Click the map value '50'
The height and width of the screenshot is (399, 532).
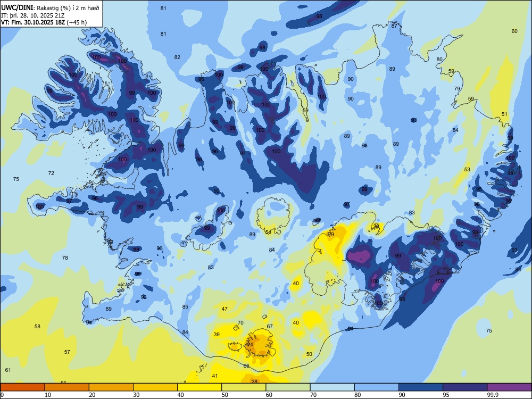click(309, 354)
